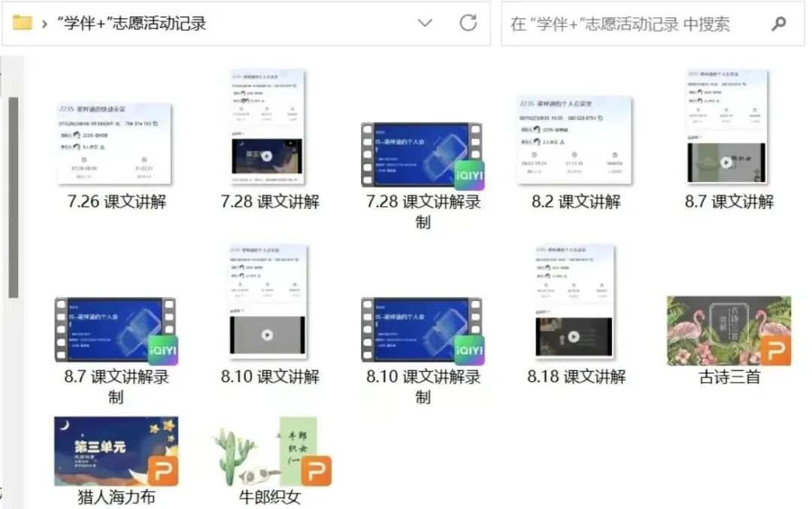Focus the folder search input box
This screenshot has width=812, height=509.
(632, 24)
